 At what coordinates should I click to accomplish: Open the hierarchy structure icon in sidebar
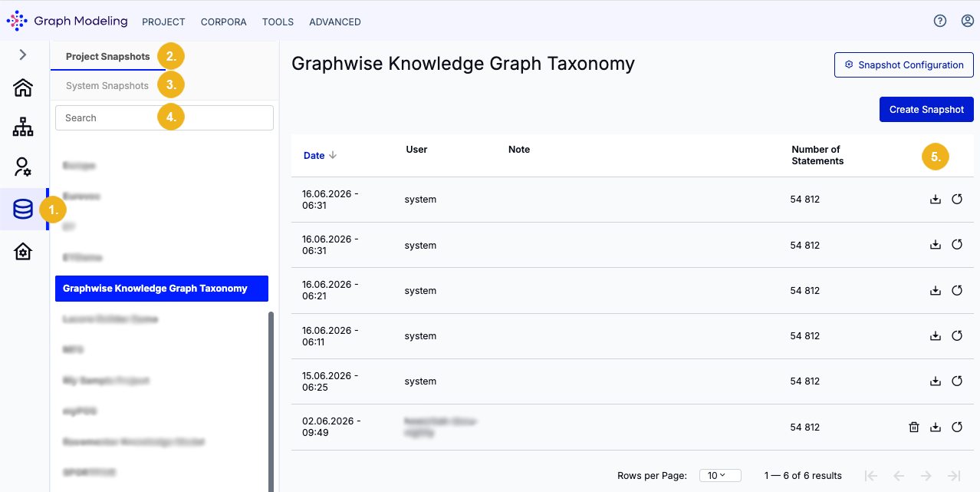[23, 127]
